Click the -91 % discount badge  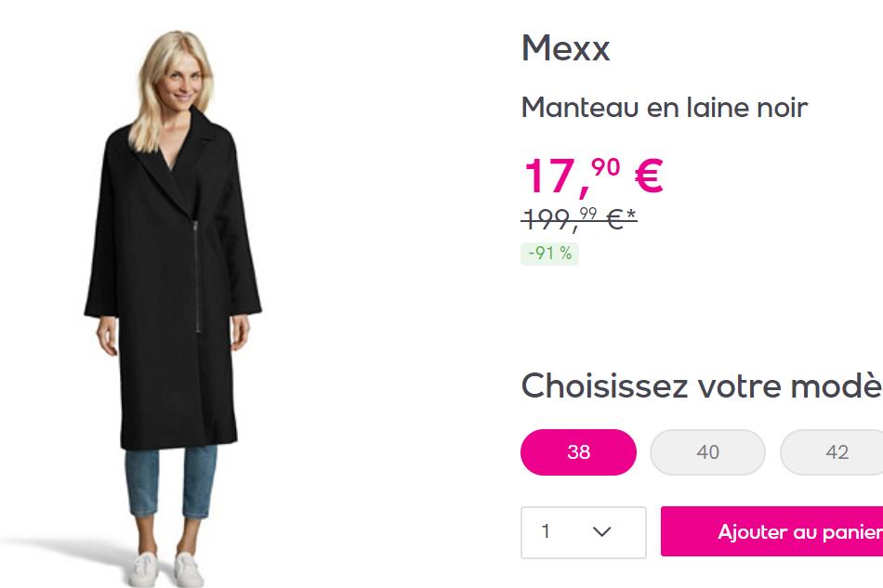click(x=549, y=253)
